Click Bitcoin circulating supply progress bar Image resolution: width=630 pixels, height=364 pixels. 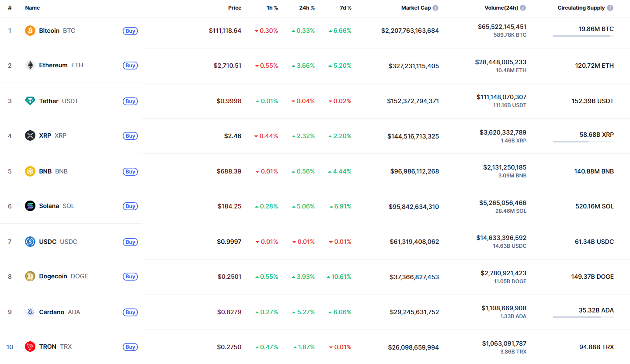pyautogui.click(x=583, y=36)
